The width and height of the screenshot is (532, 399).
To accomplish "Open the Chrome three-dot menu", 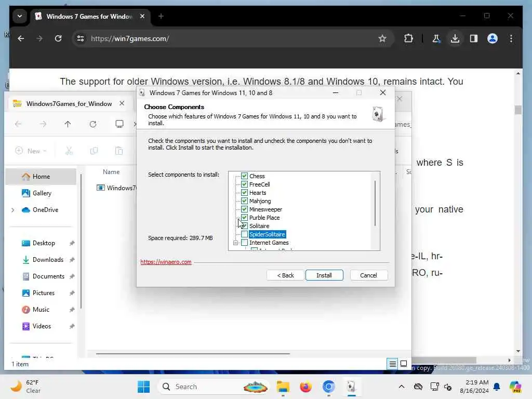I will (511, 38).
